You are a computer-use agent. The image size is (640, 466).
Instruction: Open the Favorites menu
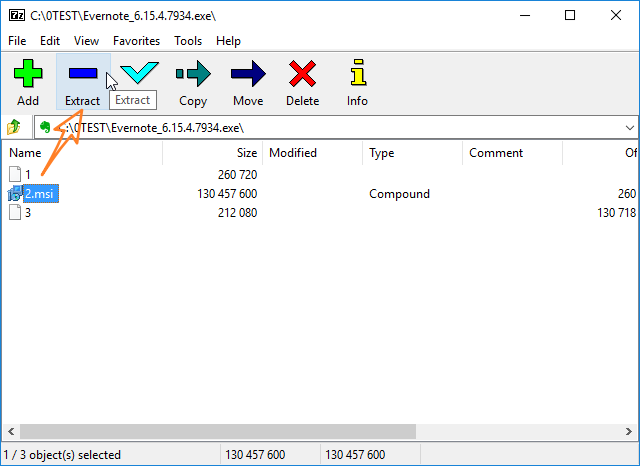tap(136, 41)
